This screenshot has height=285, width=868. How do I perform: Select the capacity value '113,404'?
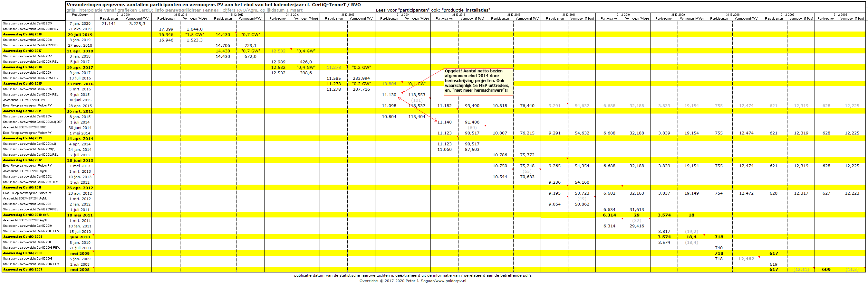[417, 117]
